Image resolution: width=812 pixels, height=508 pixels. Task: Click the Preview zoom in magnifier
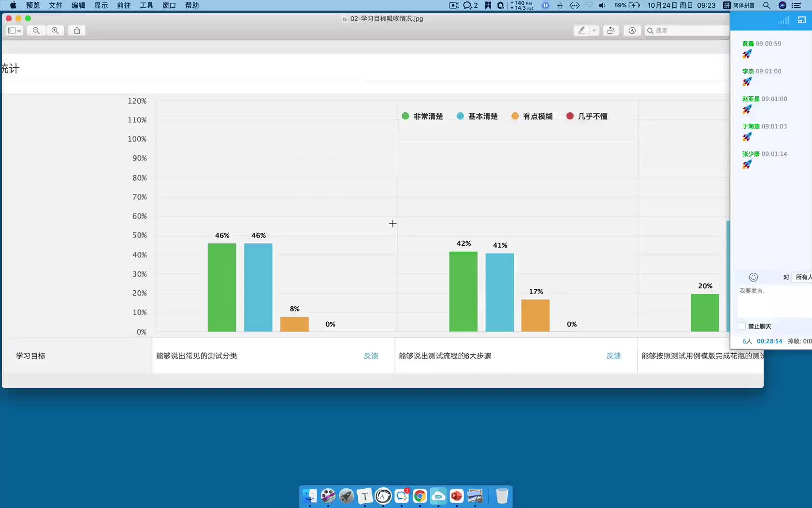pyautogui.click(x=55, y=30)
